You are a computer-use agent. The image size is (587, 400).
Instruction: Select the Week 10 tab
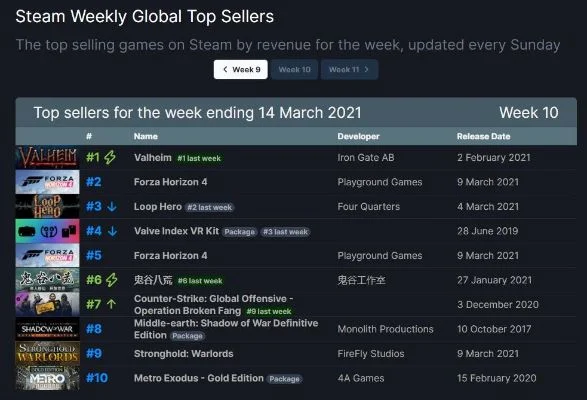coord(295,69)
